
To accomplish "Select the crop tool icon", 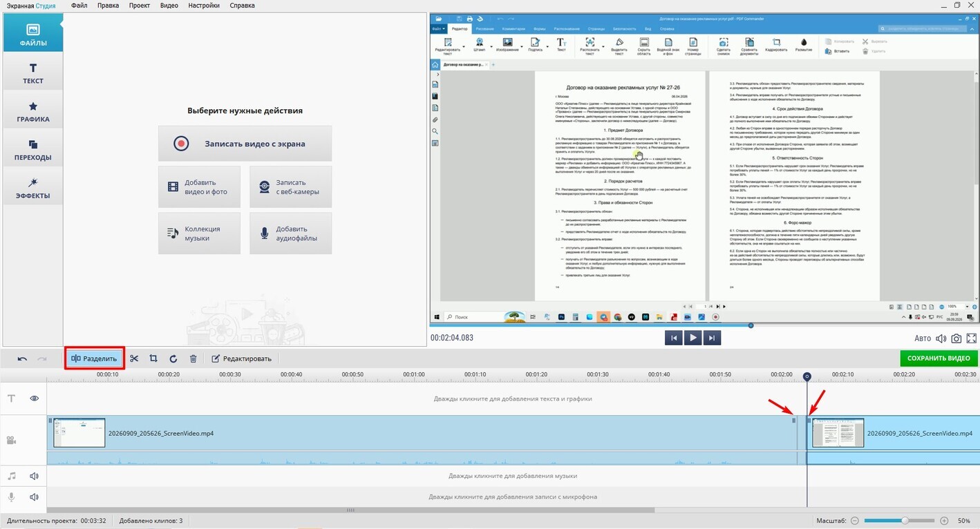I will (x=153, y=358).
